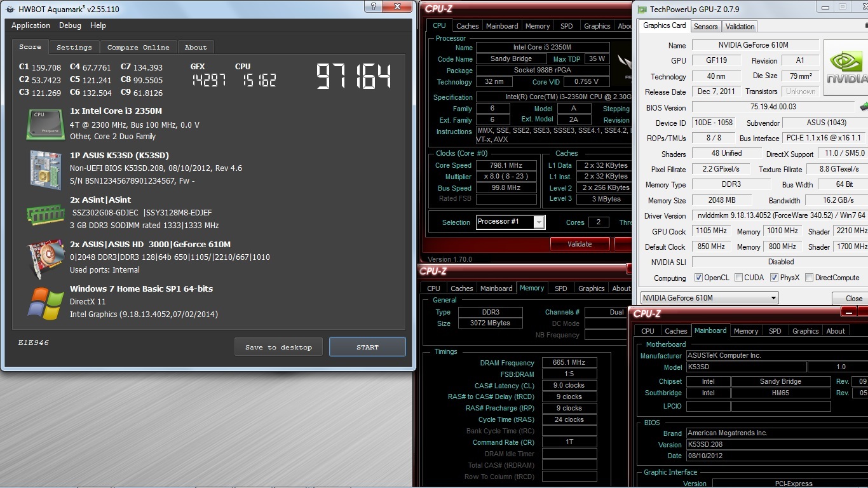Open the About tab in Aquamark
The image size is (868, 488).
(x=196, y=47)
